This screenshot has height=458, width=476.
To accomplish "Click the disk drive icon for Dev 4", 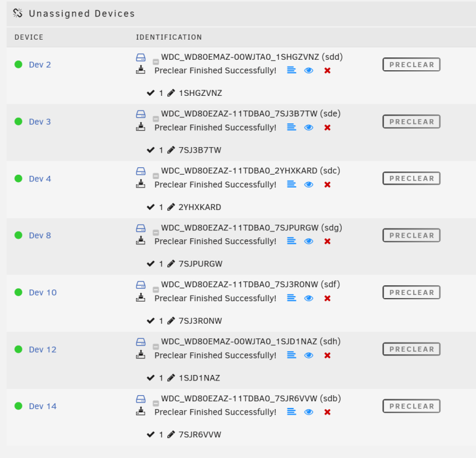I will tap(140, 171).
